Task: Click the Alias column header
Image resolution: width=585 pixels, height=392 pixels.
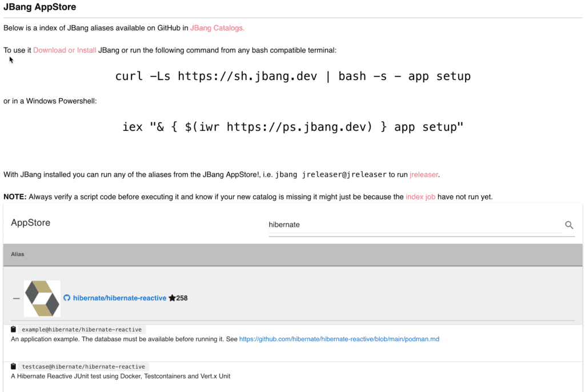Action: [17, 254]
